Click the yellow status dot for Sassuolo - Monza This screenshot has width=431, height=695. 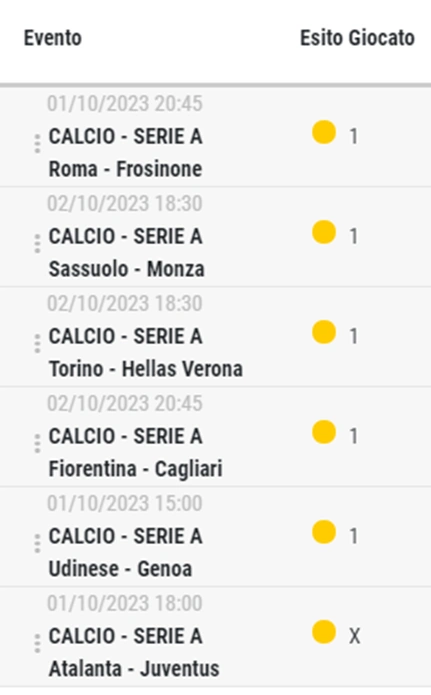(324, 232)
